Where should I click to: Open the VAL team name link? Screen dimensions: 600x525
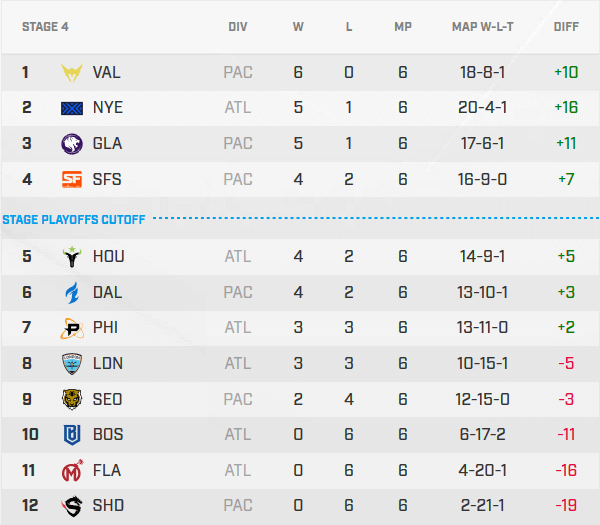tap(107, 72)
